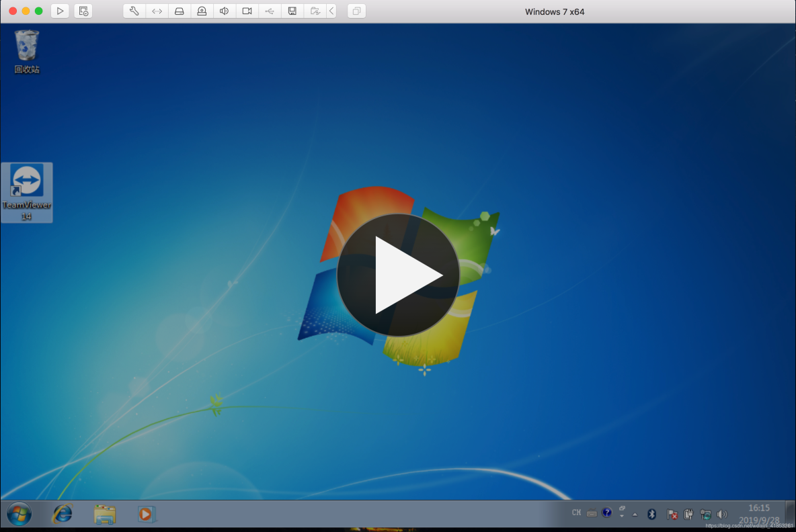Click the large play overlay to start VM
Viewport: 796px width, 532px height.
point(399,275)
